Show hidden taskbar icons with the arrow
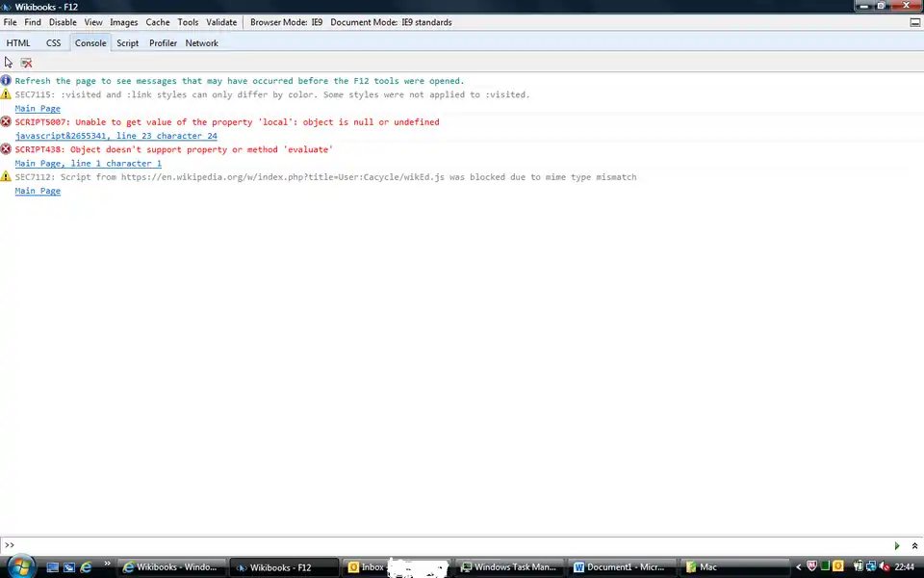 (798, 566)
